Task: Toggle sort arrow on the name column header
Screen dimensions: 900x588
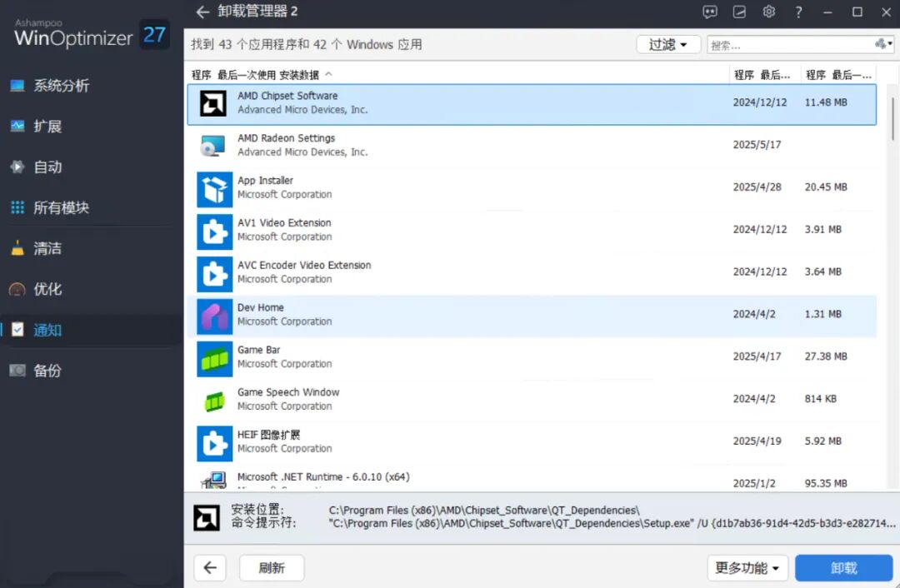Action: pyautogui.click(x=329, y=74)
